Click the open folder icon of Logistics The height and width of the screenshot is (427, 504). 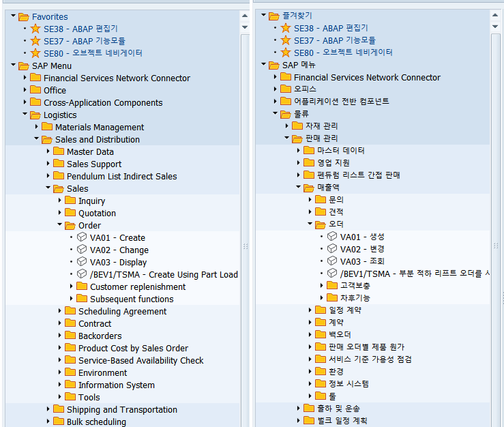coord(35,115)
